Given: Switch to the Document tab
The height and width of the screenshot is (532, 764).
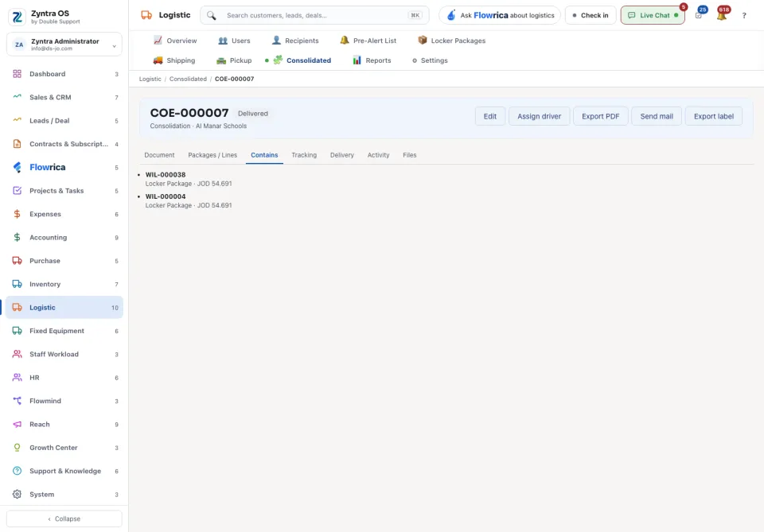Looking at the screenshot, I should pyautogui.click(x=159, y=155).
